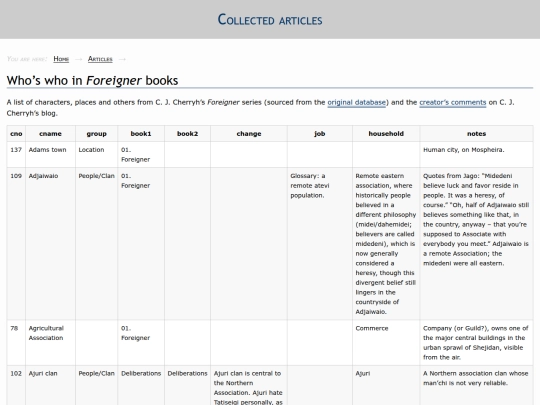Viewport: 540px width, 405px height.
Task: Click Ajuri clan's book2 'Deliberations' cell
Action: point(187,385)
